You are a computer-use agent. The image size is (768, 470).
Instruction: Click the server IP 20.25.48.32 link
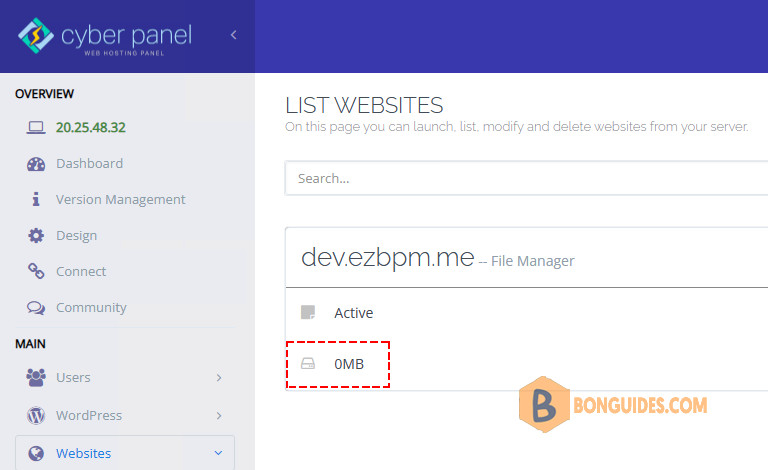pos(91,127)
